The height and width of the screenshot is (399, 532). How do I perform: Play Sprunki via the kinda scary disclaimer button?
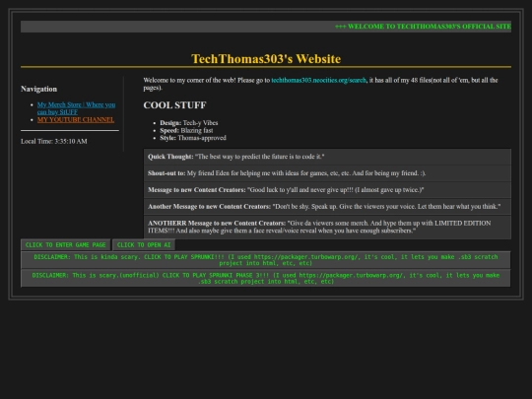266,260
